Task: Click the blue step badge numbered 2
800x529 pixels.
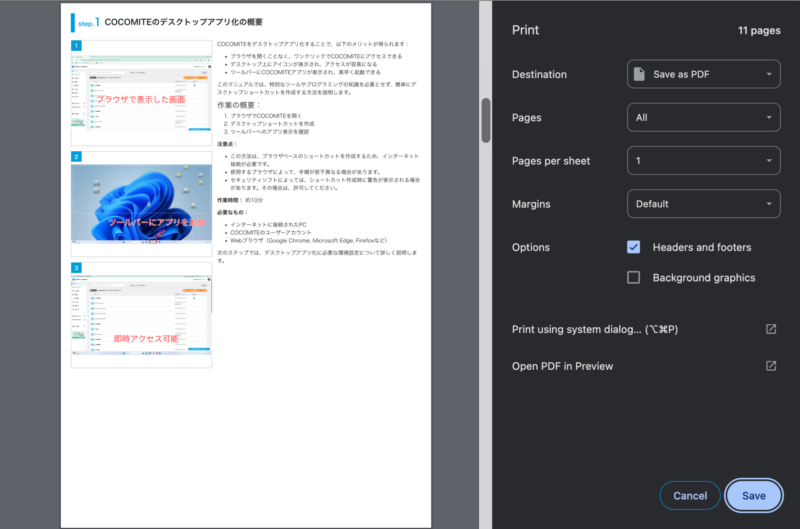Action: coord(76,157)
